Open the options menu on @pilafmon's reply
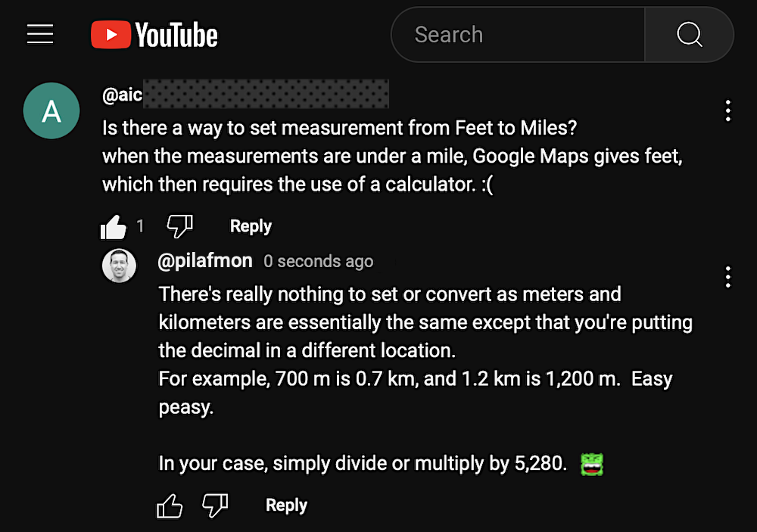The width and height of the screenshot is (757, 532). click(727, 277)
